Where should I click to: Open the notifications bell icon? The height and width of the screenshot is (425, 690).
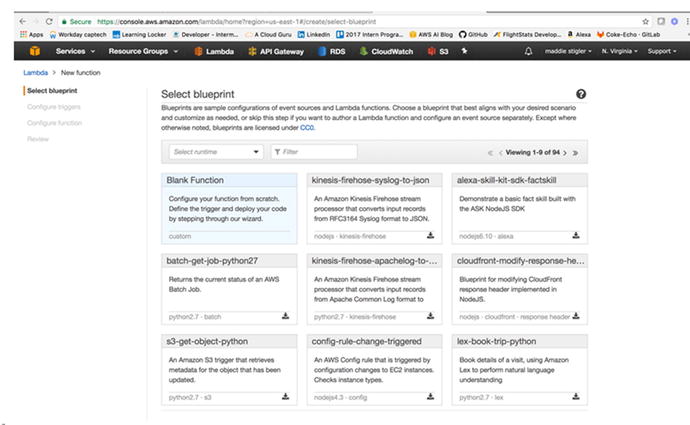click(x=528, y=50)
